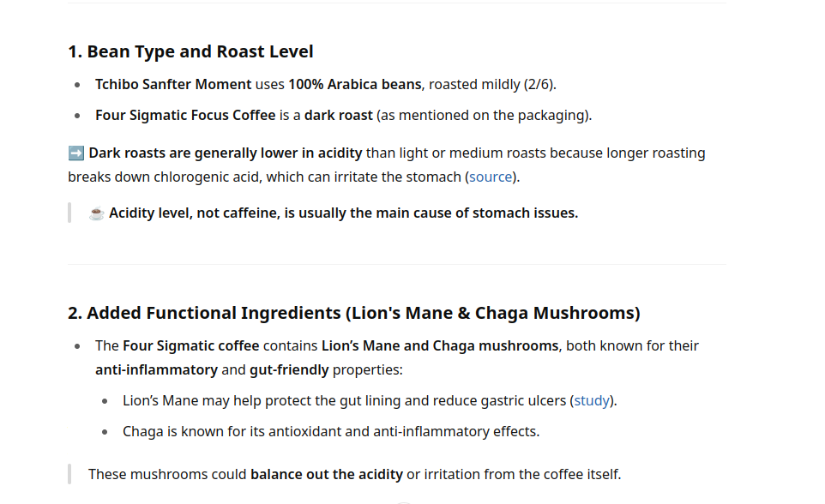Click the quote bar beside "These mushrooms could"
This screenshot has width=825, height=504.
point(69,474)
